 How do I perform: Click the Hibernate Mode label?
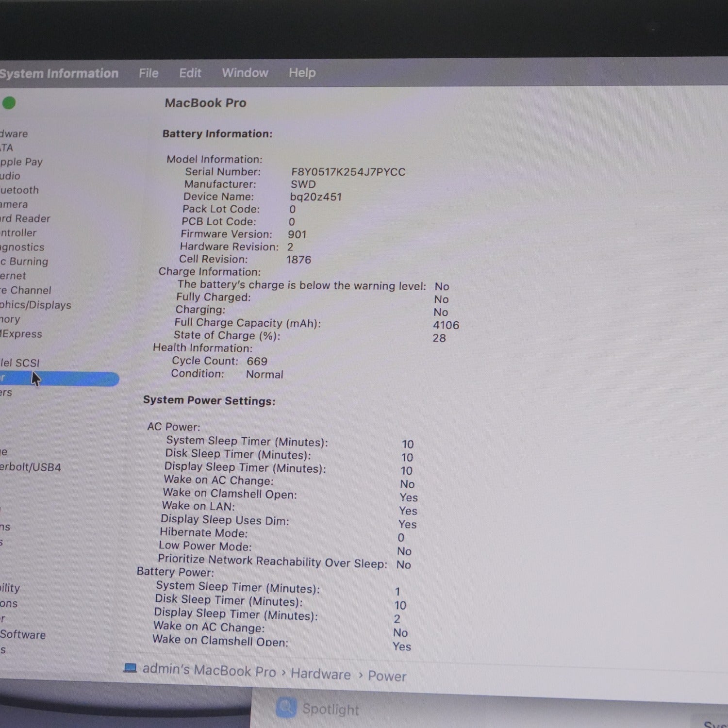[204, 533]
